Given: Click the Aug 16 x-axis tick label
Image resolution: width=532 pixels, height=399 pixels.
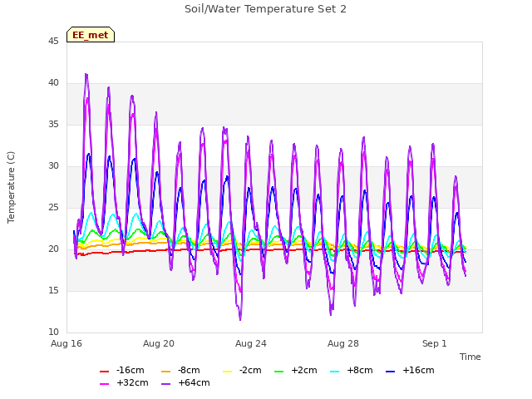Looking at the screenshot, I should tap(66, 343).
